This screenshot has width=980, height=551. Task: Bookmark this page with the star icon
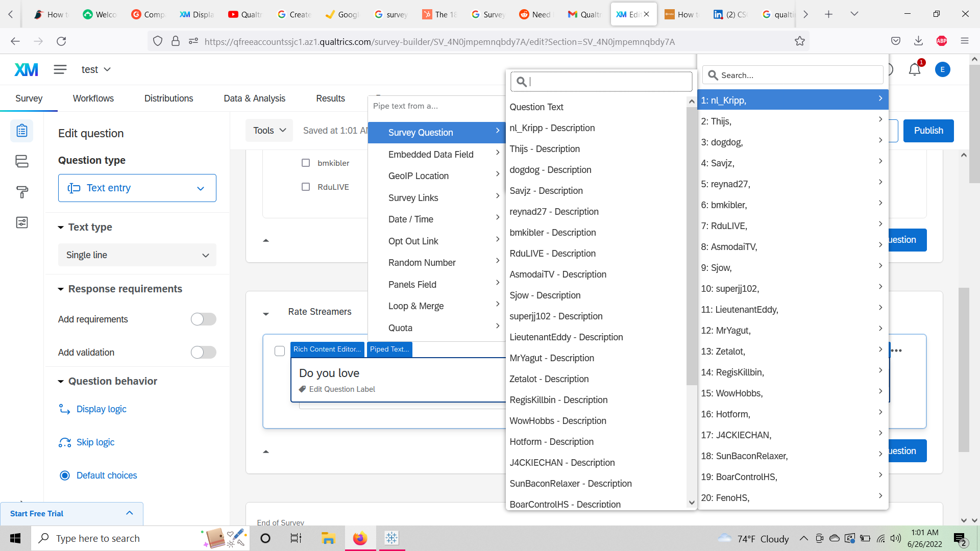[x=799, y=41]
